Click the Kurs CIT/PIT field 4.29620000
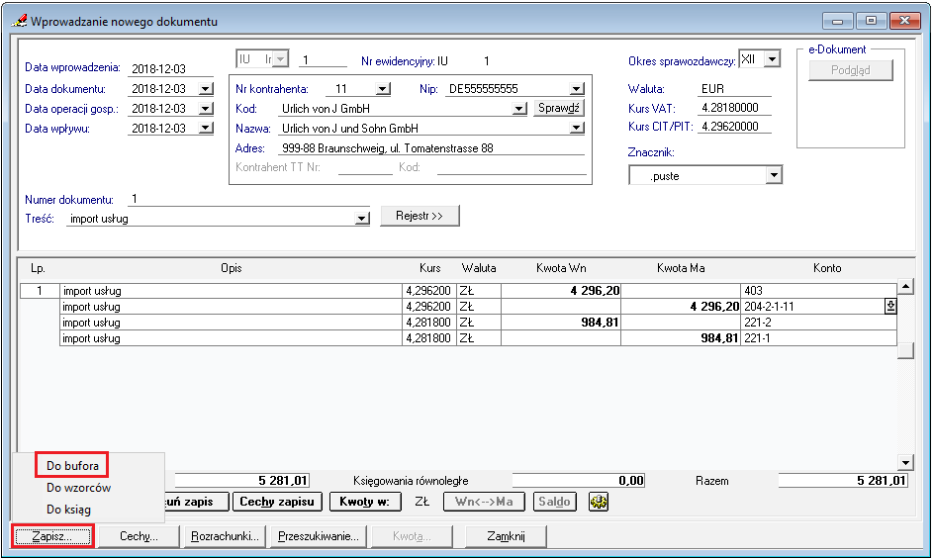The image size is (934, 560). [734, 127]
